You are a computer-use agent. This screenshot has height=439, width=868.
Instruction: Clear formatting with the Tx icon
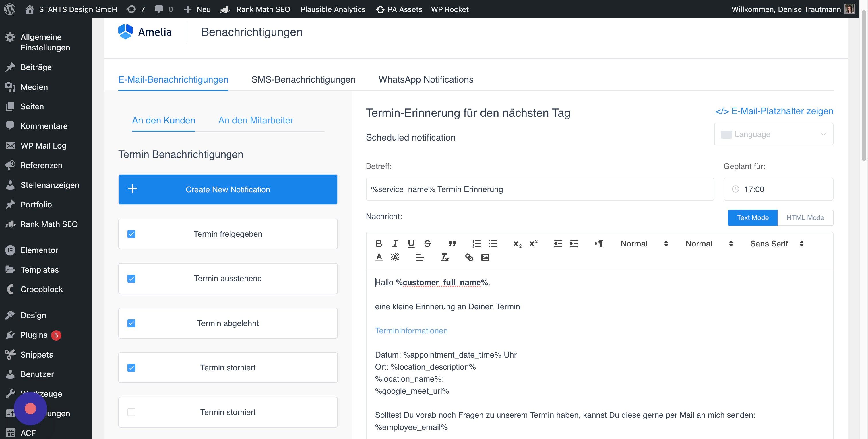(x=444, y=258)
